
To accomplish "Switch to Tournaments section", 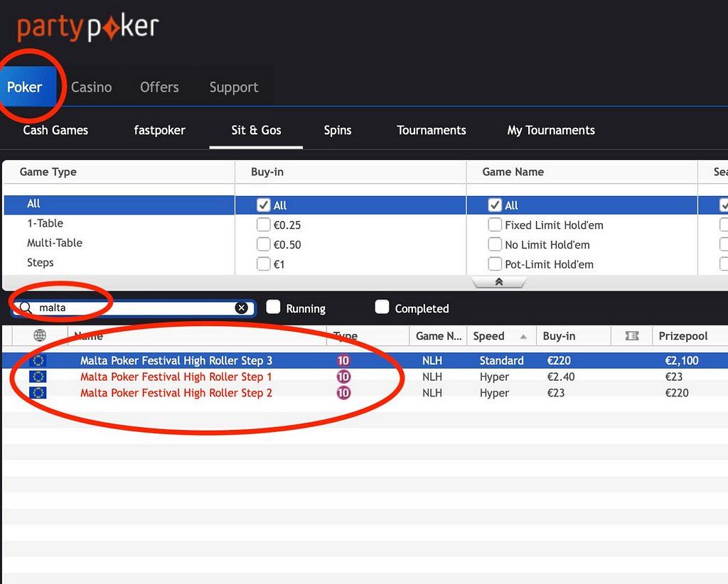I will coord(432,130).
